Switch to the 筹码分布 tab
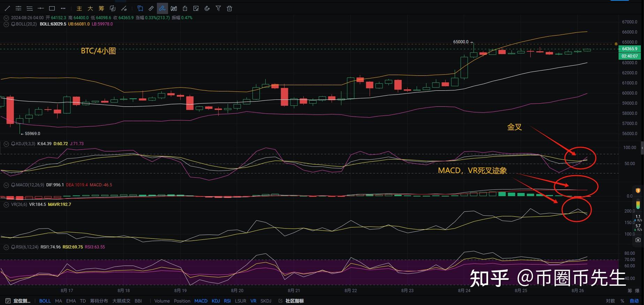The image size is (644, 305). [99, 301]
